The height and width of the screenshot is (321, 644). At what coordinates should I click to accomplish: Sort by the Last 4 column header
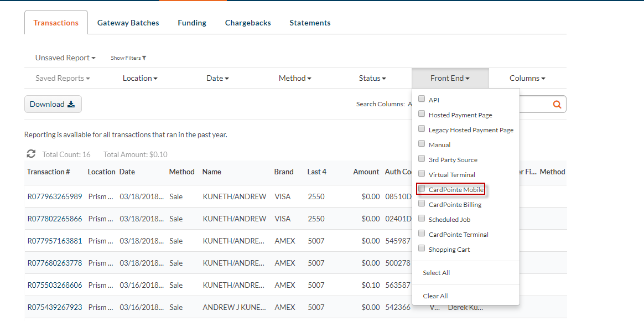click(x=316, y=172)
